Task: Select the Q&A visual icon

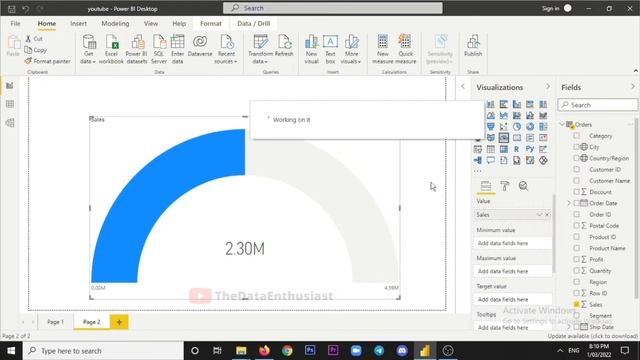Action: 491,160
